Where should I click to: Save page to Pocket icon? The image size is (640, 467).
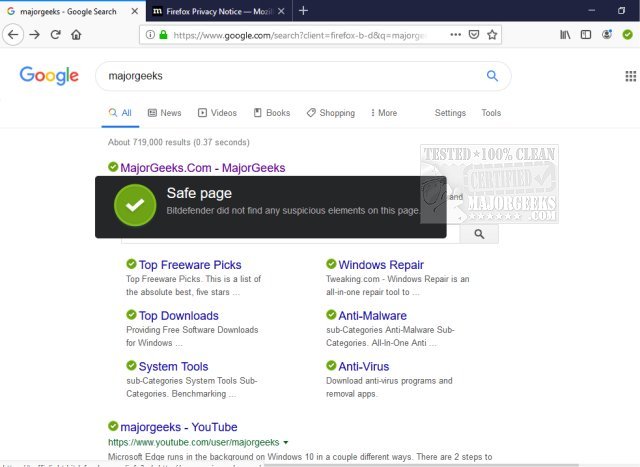tap(474, 35)
